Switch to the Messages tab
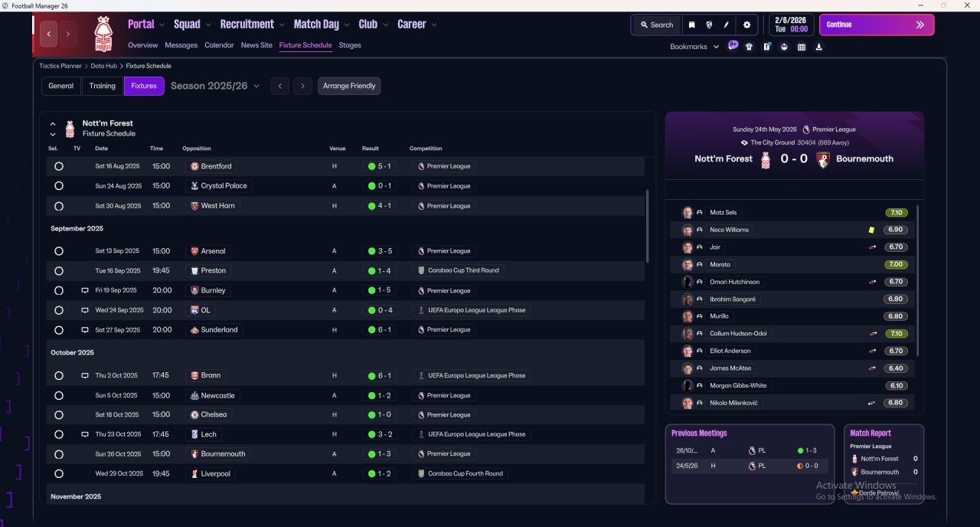980x527 pixels. [x=181, y=45]
